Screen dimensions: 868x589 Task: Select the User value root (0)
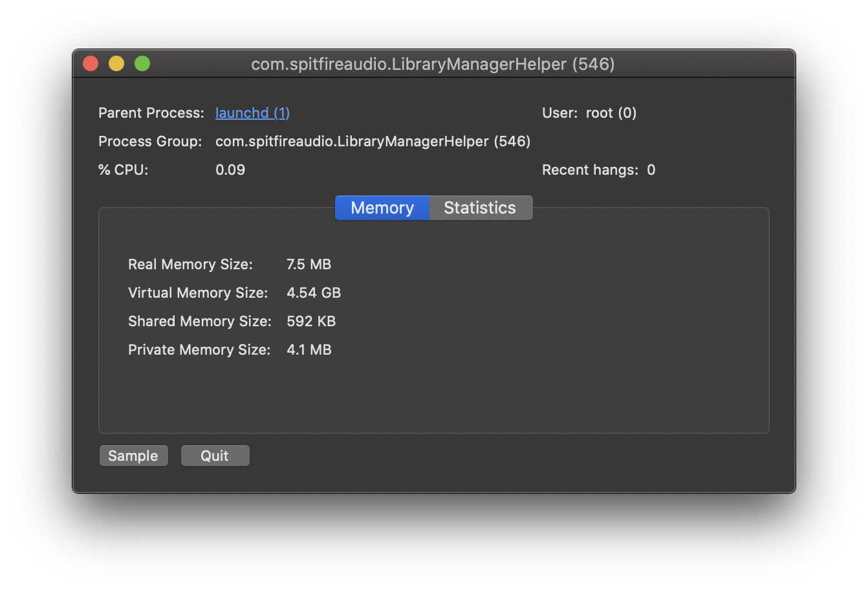tap(611, 113)
